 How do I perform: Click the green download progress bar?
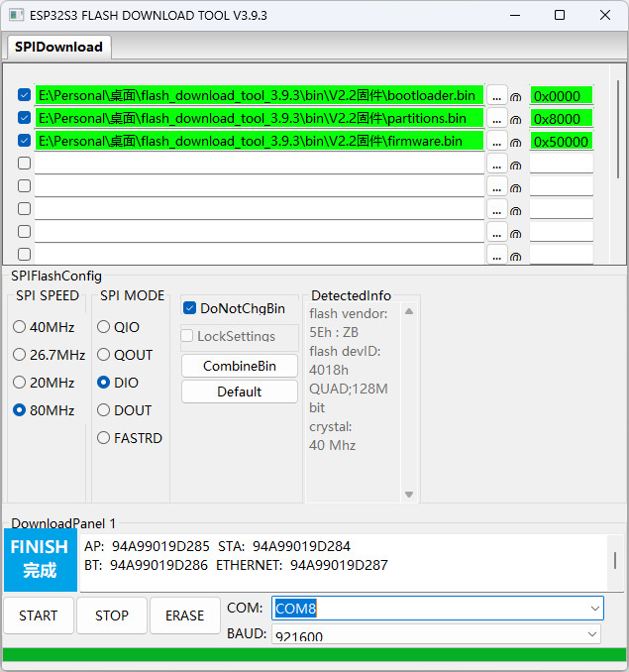[314, 655]
